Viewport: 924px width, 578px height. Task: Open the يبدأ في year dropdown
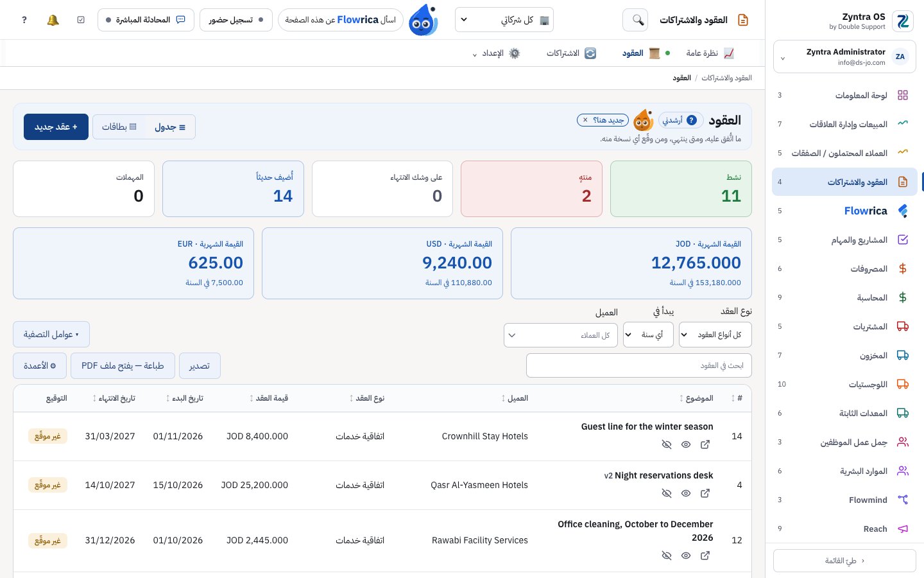(648, 335)
